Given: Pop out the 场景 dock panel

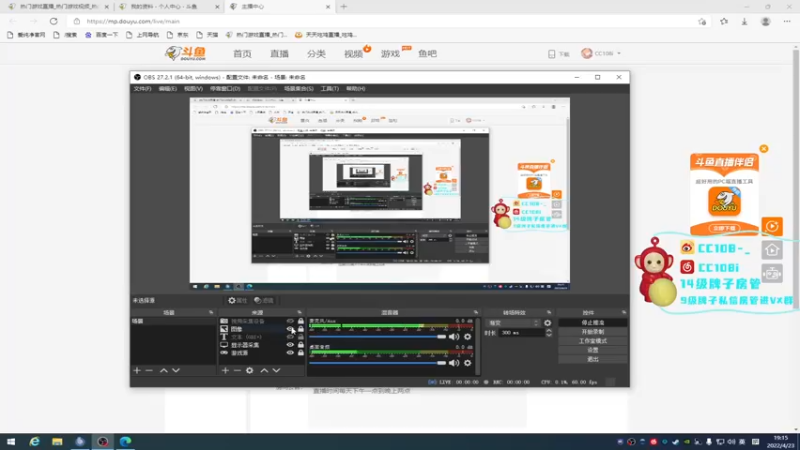Looking at the screenshot, I should [211, 312].
